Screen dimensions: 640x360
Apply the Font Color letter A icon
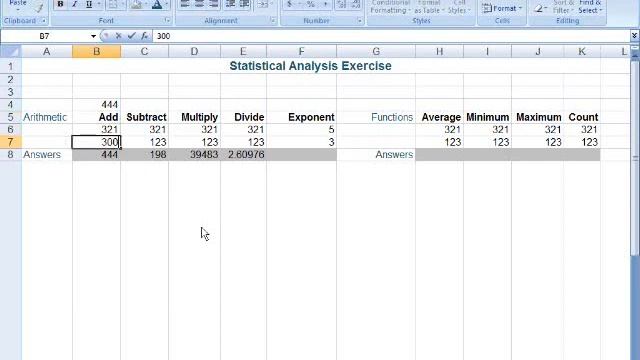(157, 4)
